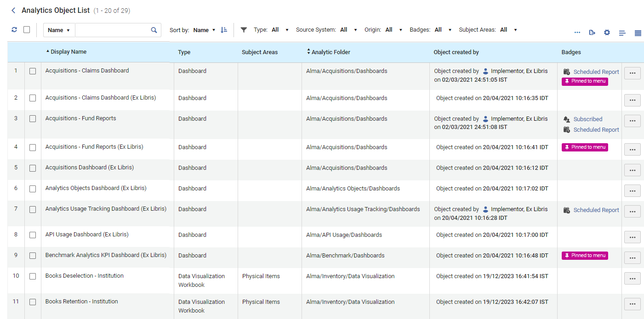Select the Analytics Objects Dashboard checkbox
Image resolution: width=644 pixels, height=319 pixels.
[33, 189]
